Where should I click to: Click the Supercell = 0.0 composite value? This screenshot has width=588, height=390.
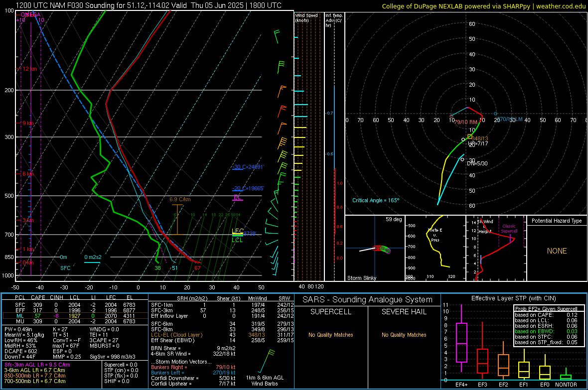(x=121, y=365)
